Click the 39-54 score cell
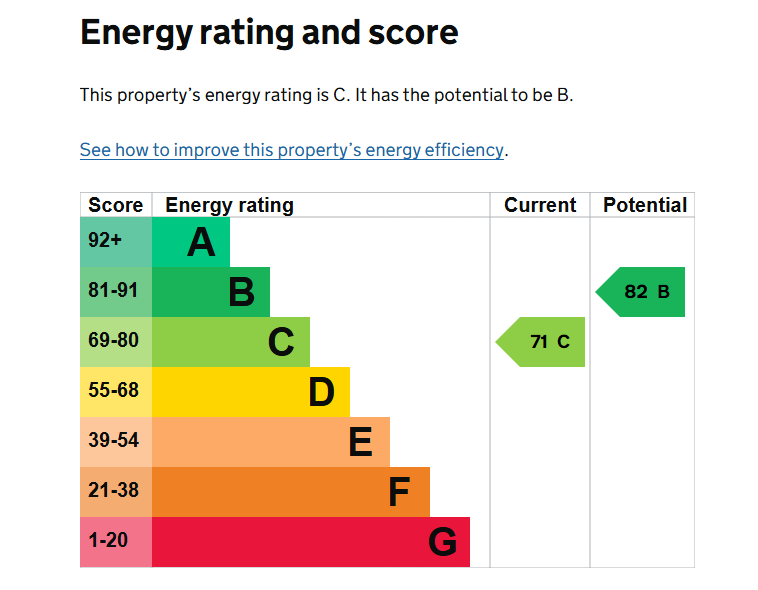 click(116, 442)
